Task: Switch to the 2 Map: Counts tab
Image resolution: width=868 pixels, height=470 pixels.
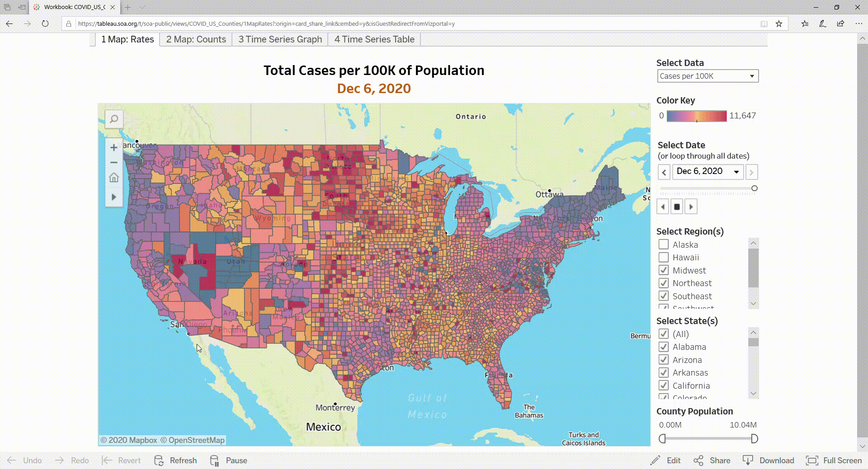Action: (x=196, y=39)
